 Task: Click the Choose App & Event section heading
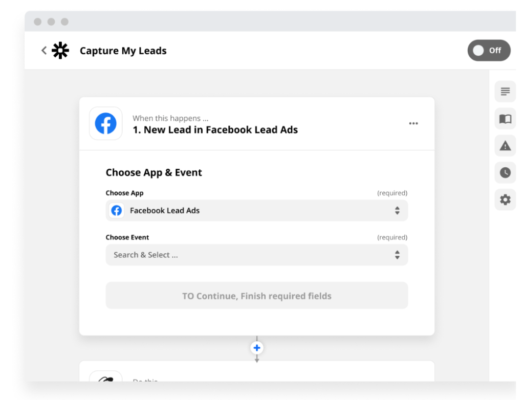click(154, 173)
